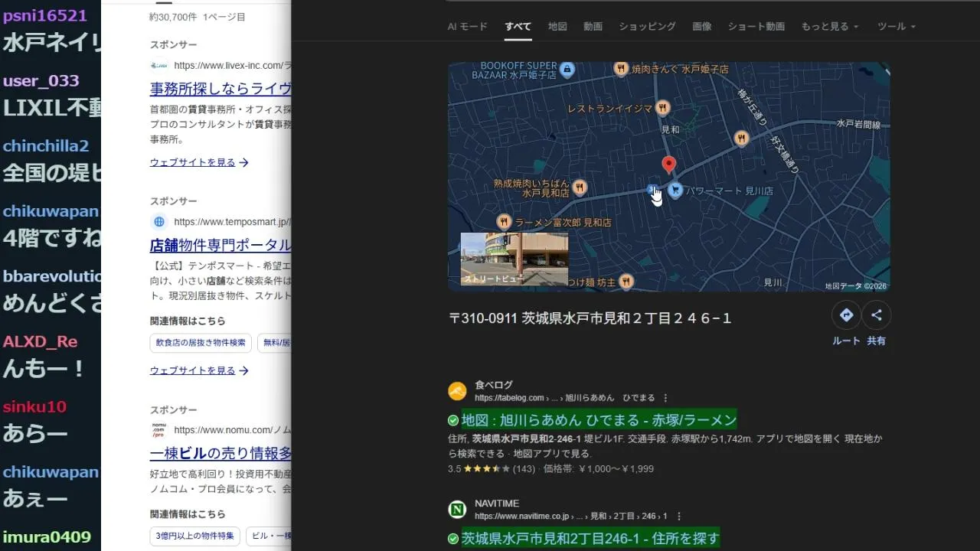The height and width of the screenshot is (551, 980).
Task: Open the ストリートビュー thumbnail
Action: [514, 259]
